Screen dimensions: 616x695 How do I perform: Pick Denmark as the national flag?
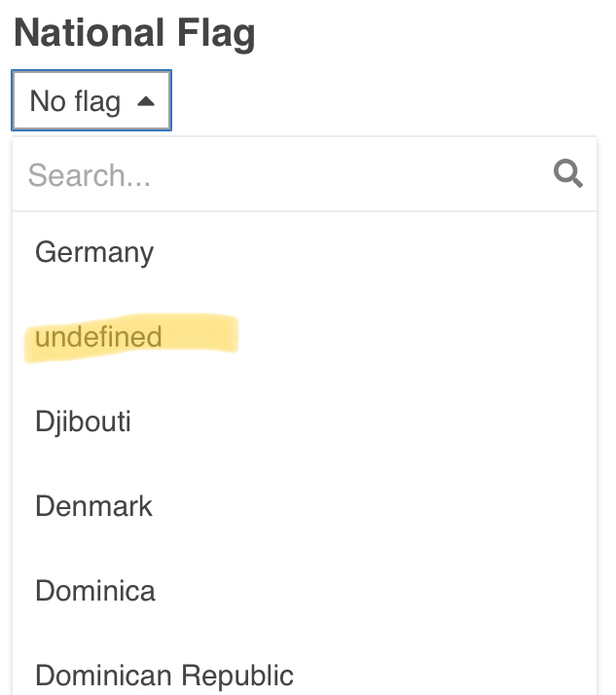click(305, 506)
